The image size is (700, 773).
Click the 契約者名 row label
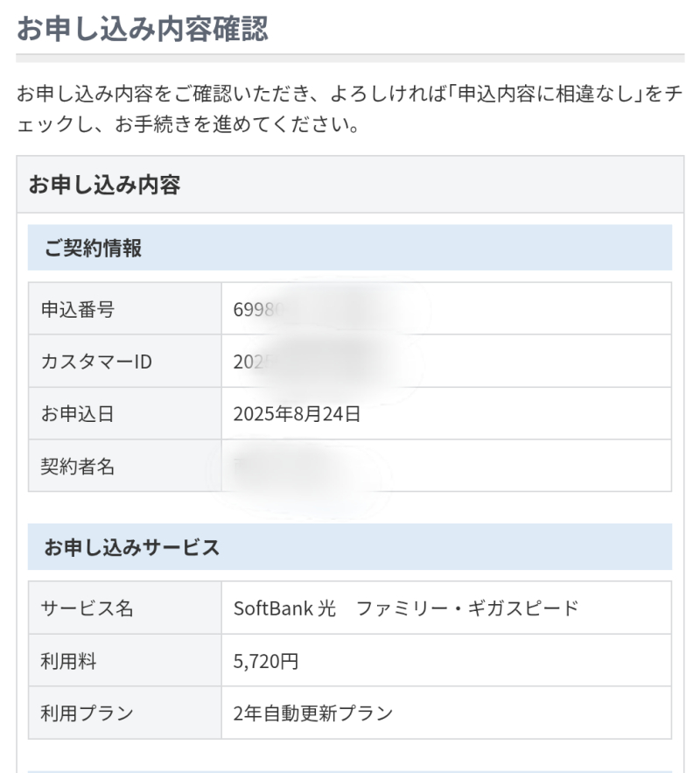(x=78, y=466)
